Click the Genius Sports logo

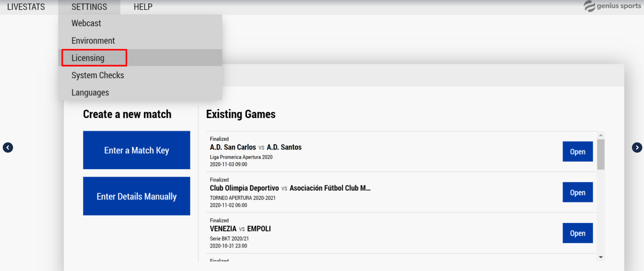click(612, 6)
